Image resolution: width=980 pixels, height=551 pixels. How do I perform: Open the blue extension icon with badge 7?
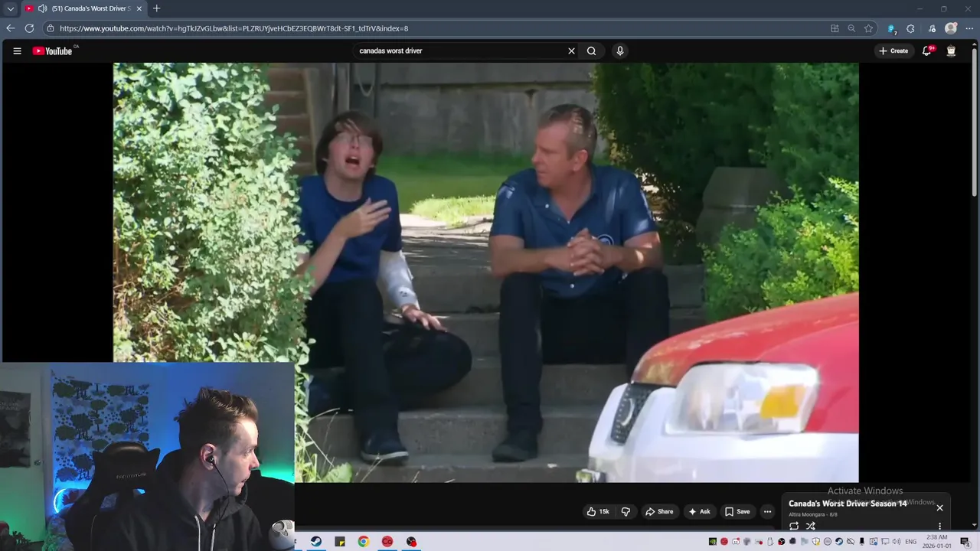tap(891, 28)
